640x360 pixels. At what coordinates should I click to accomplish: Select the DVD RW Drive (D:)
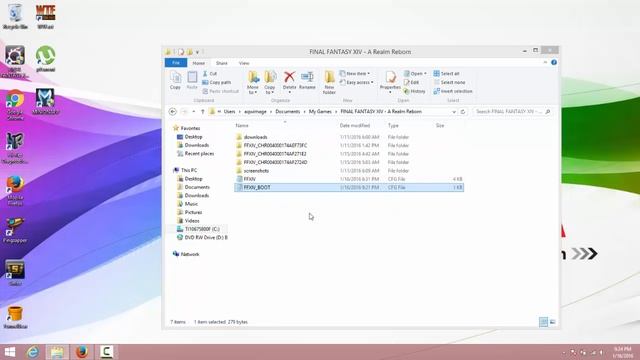(x=206, y=237)
